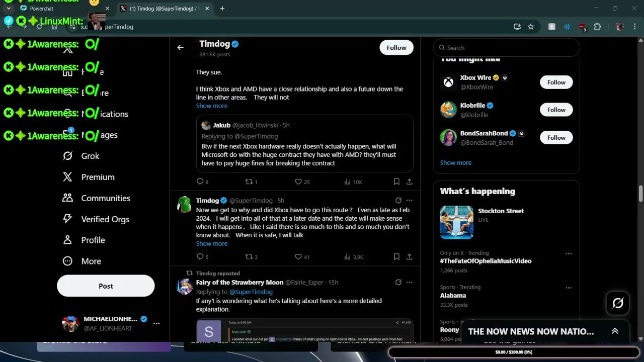This screenshot has height=362, width=644.
Task: Click the red extension with badge 3
Action: 582,27
